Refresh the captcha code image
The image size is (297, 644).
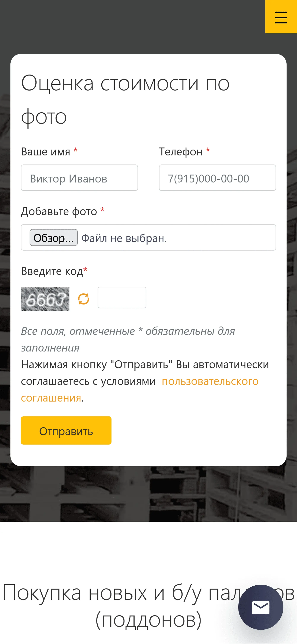[83, 299]
